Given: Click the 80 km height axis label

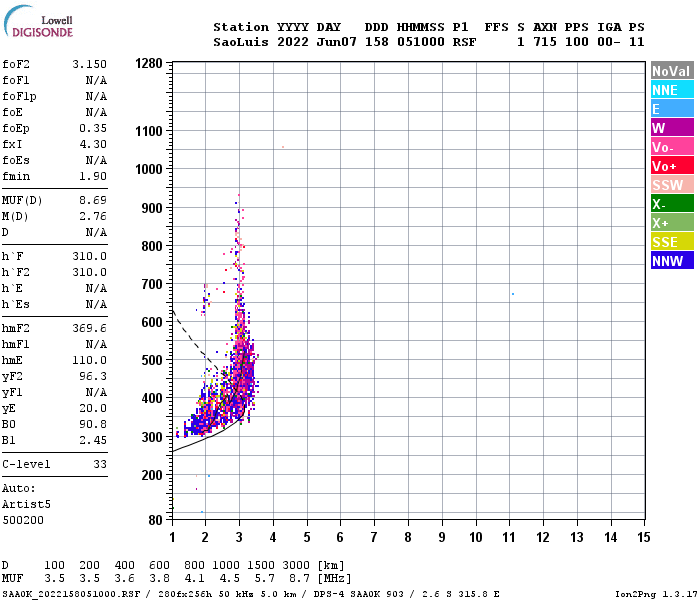Looking at the screenshot, I should pyautogui.click(x=155, y=520).
